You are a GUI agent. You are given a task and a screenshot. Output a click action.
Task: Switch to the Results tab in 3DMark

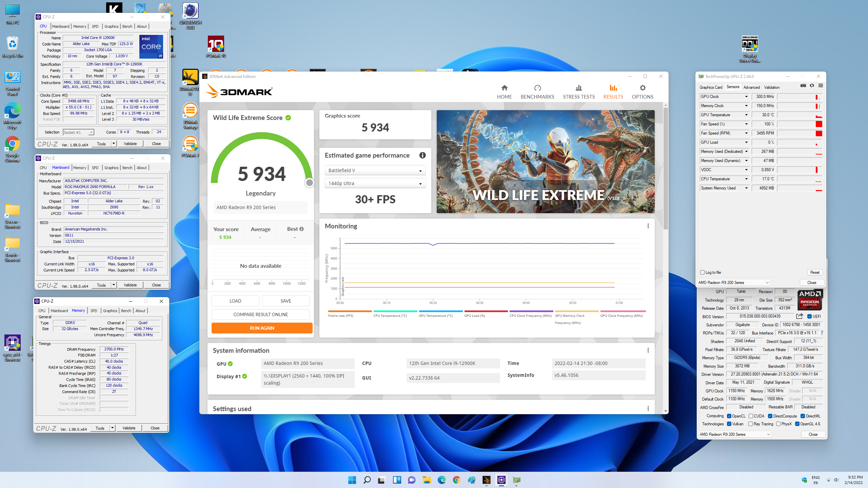[x=613, y=92]
